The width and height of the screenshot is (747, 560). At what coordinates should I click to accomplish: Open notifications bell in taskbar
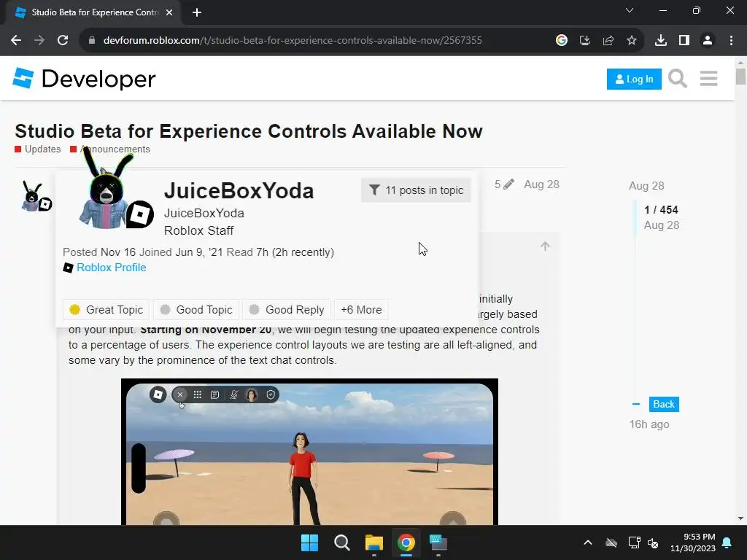pyautogui.click(x=727, y=542)
